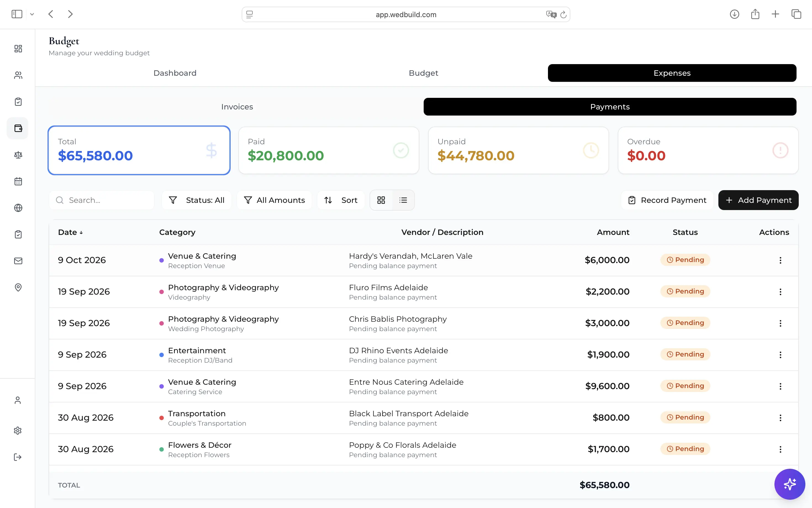Open actions menu for Poppy & Co Florals row

pyautogui.click(x=781, y=449)
